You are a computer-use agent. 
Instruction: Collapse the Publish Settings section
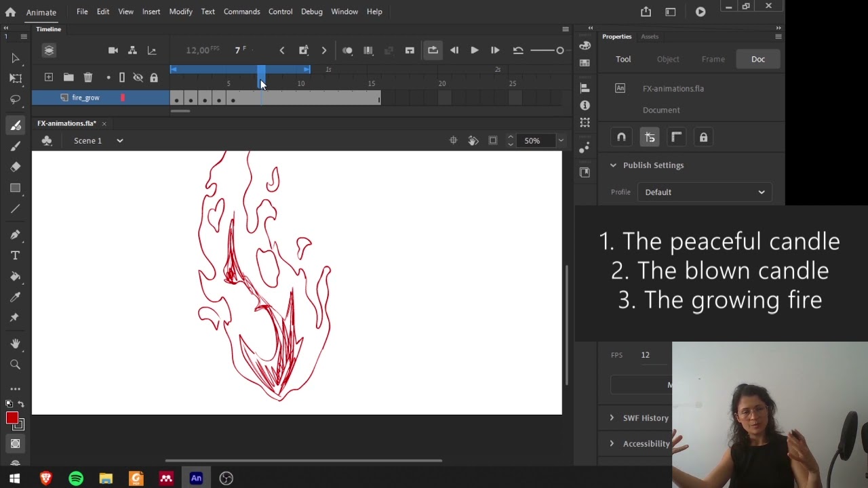[x=613, y=165]
